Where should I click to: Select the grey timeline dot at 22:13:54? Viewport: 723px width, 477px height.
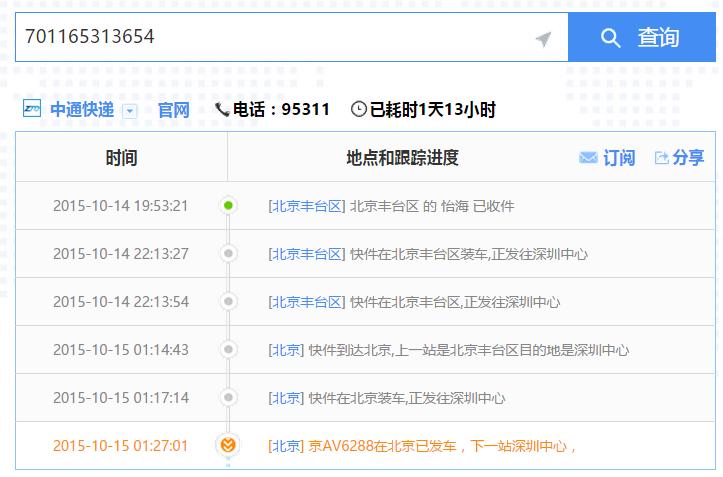[228, 302]
